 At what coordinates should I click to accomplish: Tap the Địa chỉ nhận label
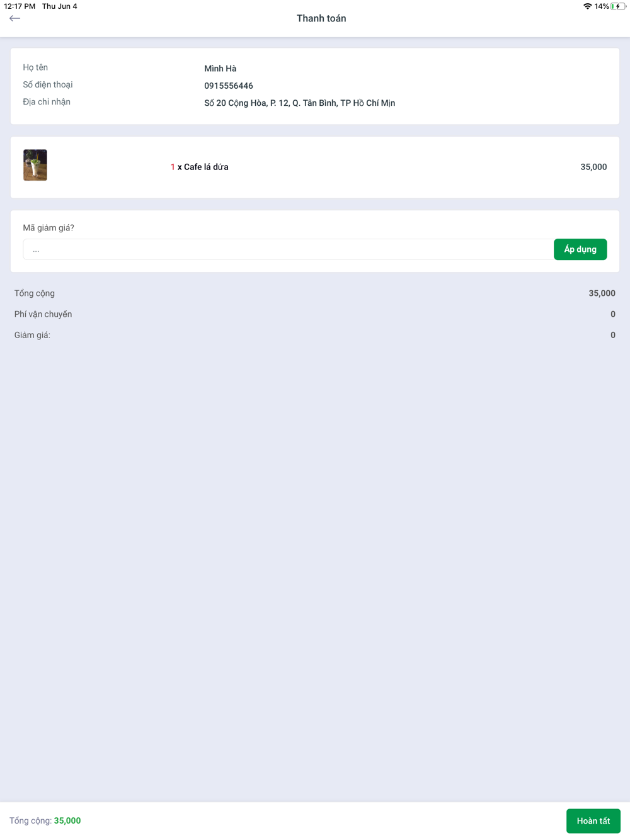[x=47, y=102]
